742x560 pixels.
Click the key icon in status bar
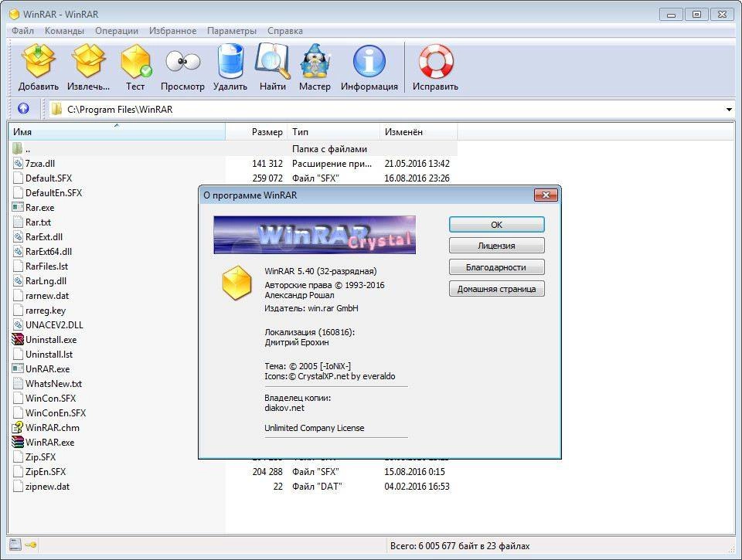pos(31,545)
